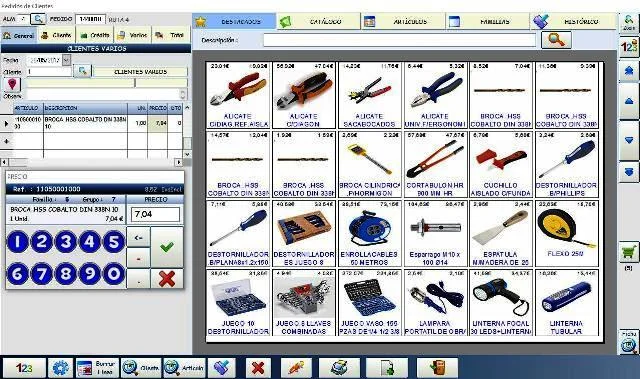
Task: Switch to the Histórico tab
Action: pyautogui.click(x=573, y=21)
